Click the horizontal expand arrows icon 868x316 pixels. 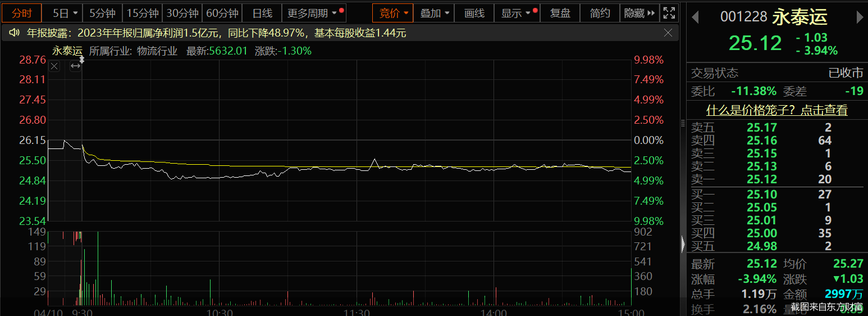pyautogui.click(x=75, y=66)
